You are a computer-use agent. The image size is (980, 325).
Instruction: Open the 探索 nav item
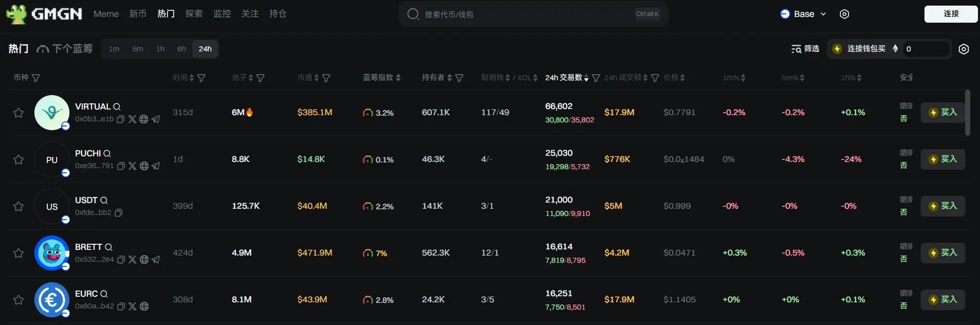point(194,14)
